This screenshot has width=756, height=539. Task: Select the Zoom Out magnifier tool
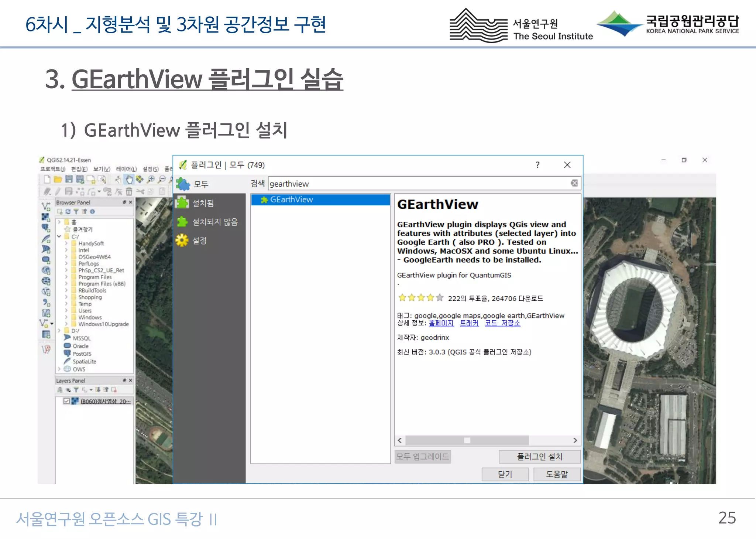(162, 180)
